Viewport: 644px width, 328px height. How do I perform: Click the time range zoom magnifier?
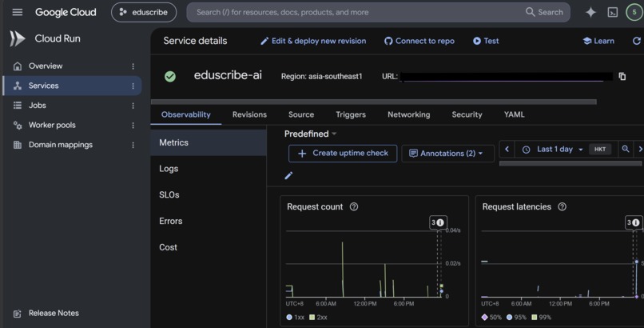click(x=625, y=150)
